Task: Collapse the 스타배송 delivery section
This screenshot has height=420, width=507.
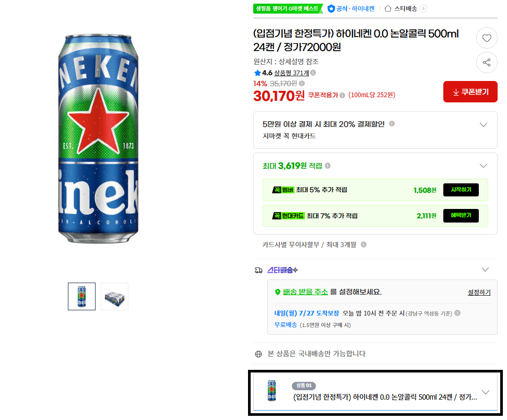Action: point(485,270)
